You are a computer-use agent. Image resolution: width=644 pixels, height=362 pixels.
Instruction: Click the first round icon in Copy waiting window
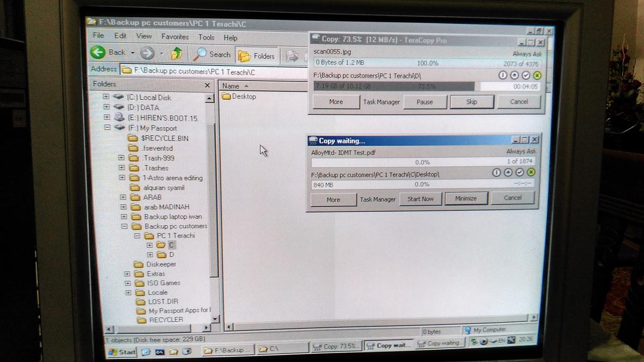coord(496,172)
